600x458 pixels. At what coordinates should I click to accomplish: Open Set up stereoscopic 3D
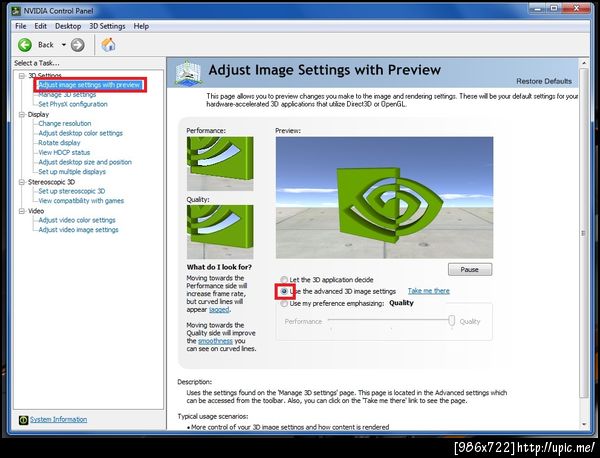coord(72,191)
